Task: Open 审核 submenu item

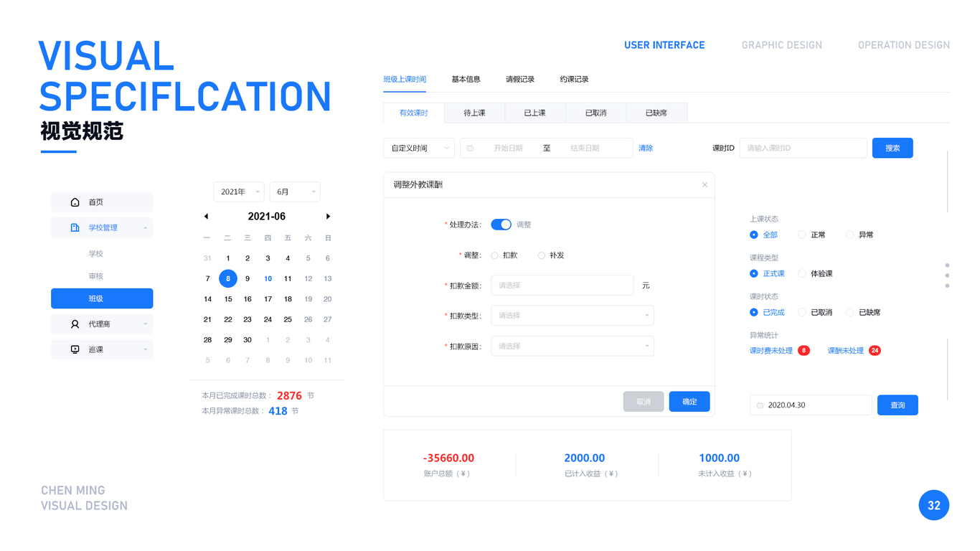Action: [x=96, y=276]
